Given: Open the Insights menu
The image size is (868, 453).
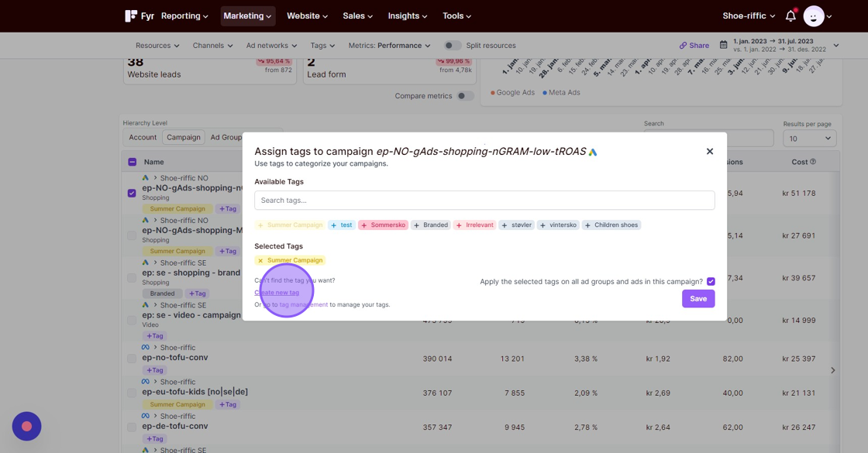Looking at the screenshot, I should tap(408, 16).
